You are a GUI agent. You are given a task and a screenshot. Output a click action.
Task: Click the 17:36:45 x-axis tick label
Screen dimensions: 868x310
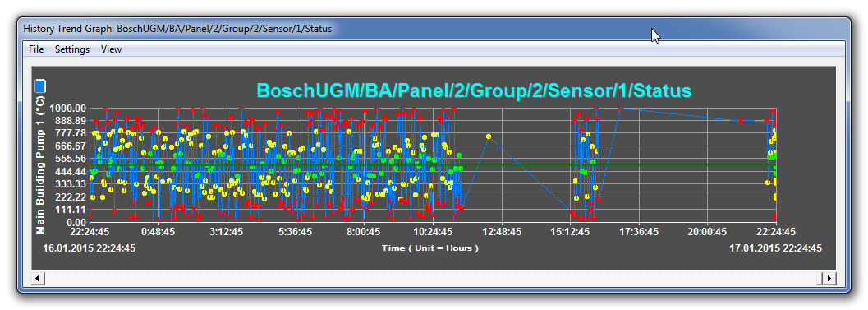tap(638, 232)
